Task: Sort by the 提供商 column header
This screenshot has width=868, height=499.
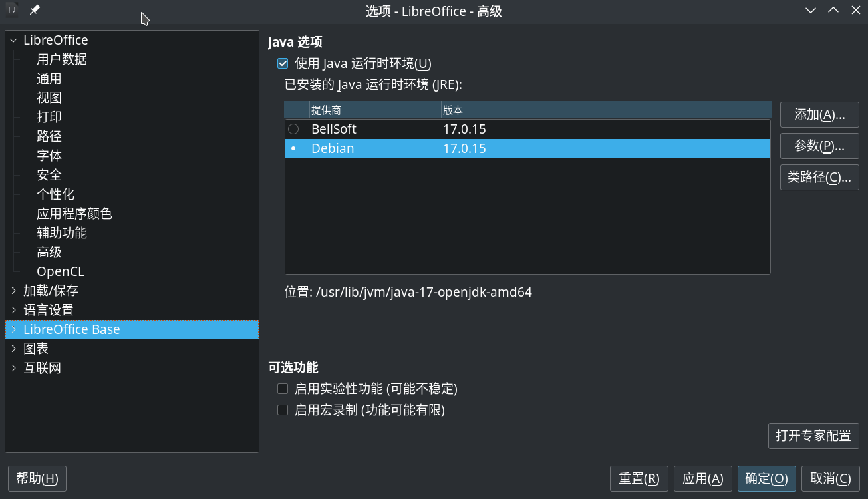Action: [x=374, y=110]
